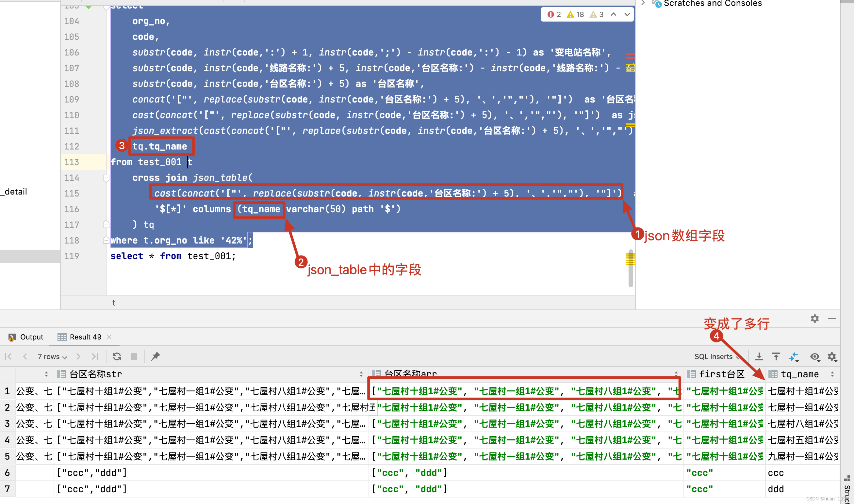This screenshot has height=504, width=854.
Task: Click the upload import arrow icon
Action: [x=776, y=356]
